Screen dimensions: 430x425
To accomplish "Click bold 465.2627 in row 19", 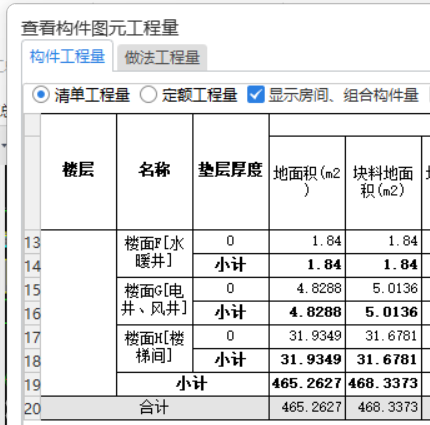I will (x=307, y=384).
